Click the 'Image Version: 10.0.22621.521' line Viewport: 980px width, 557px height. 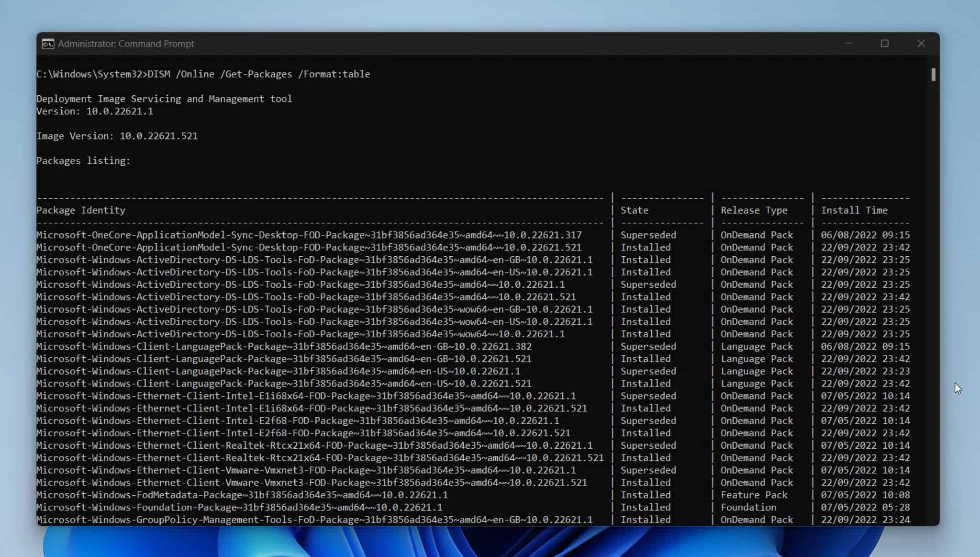(117, 136)
